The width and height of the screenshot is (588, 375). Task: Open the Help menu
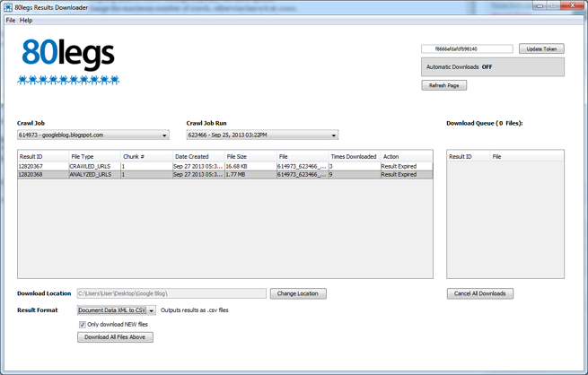pyautogui.click(x=26, y=21)
